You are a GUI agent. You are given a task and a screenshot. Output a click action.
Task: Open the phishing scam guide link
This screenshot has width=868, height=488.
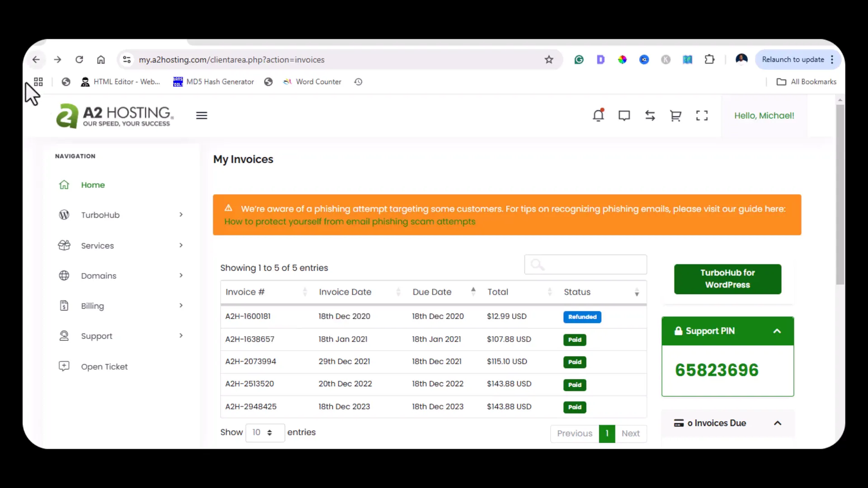click(350, 221)
